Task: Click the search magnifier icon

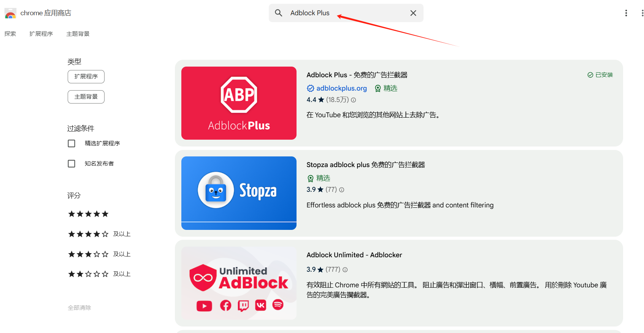Action: point(279,13)
